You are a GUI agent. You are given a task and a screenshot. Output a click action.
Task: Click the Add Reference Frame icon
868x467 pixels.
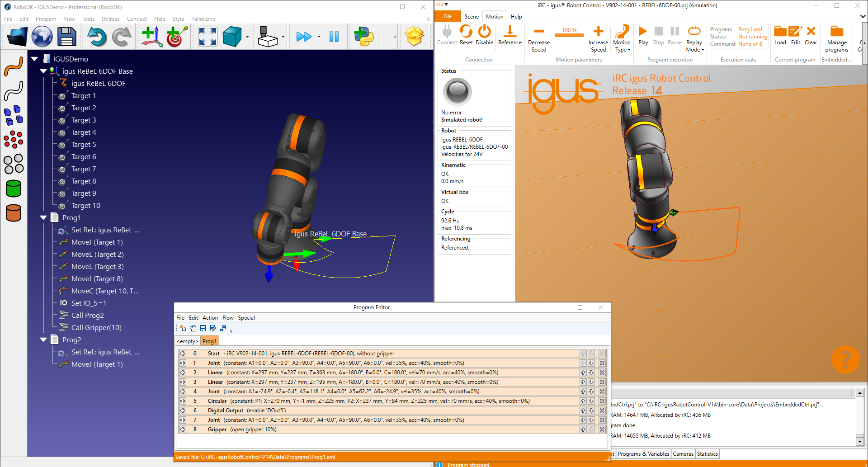[x=151, y=37]
